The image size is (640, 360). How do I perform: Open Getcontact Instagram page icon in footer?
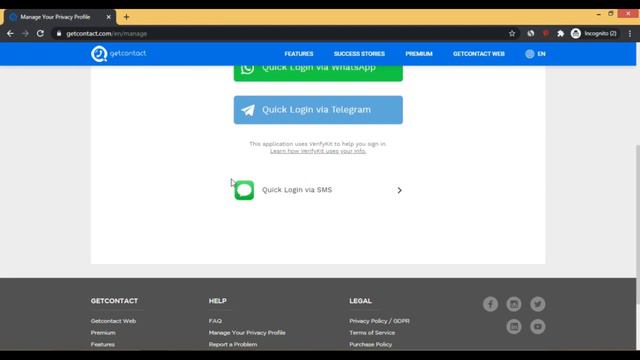tap(514, 304)
